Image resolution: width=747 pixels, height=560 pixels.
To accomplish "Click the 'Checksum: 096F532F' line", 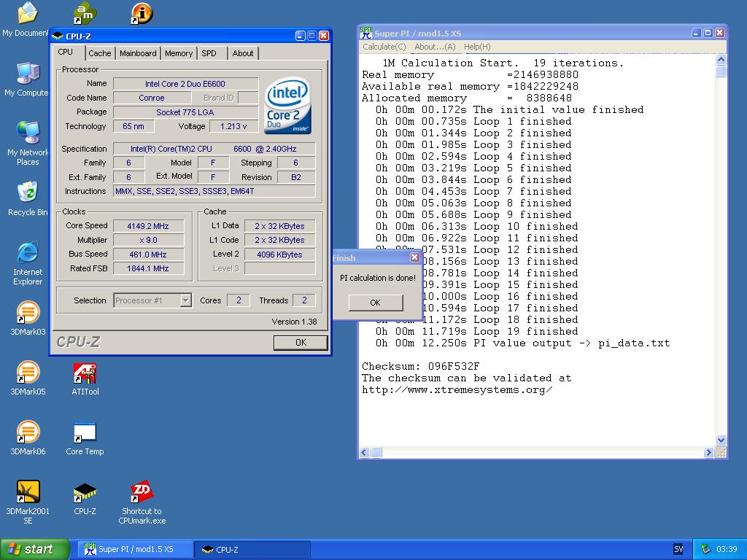I will pyautogui.click(x=420, y=366).
